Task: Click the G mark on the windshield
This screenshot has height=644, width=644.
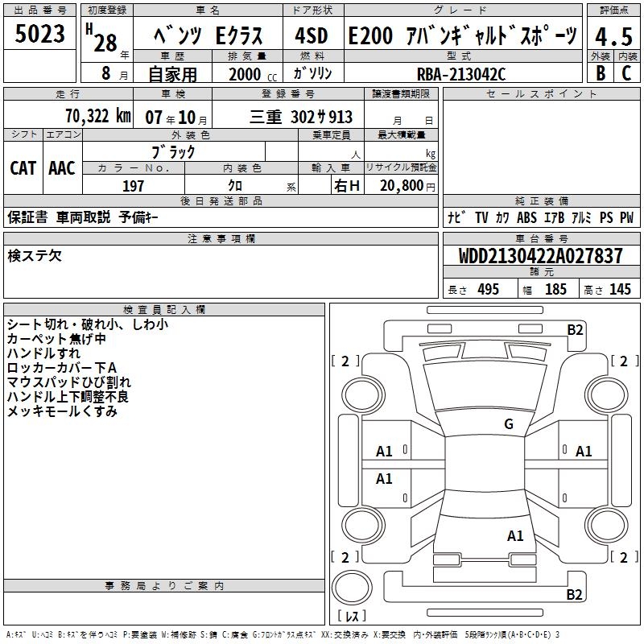Action: click(x=509, y=424)
